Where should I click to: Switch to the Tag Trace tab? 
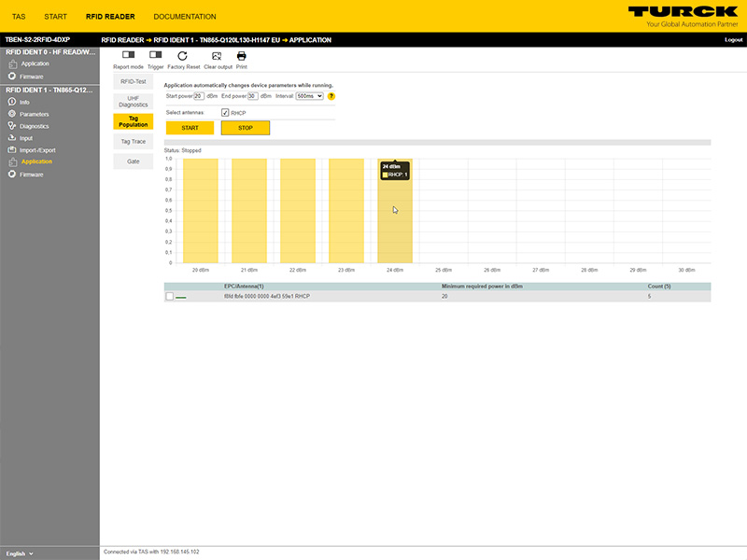[133, 142]
